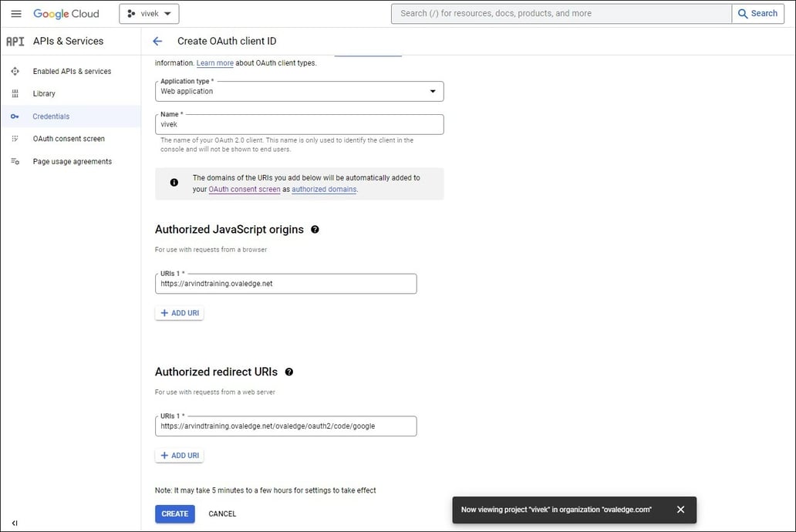
Task: Open the Library menu item
Action: pyautogui.click(x=44, y=93)
